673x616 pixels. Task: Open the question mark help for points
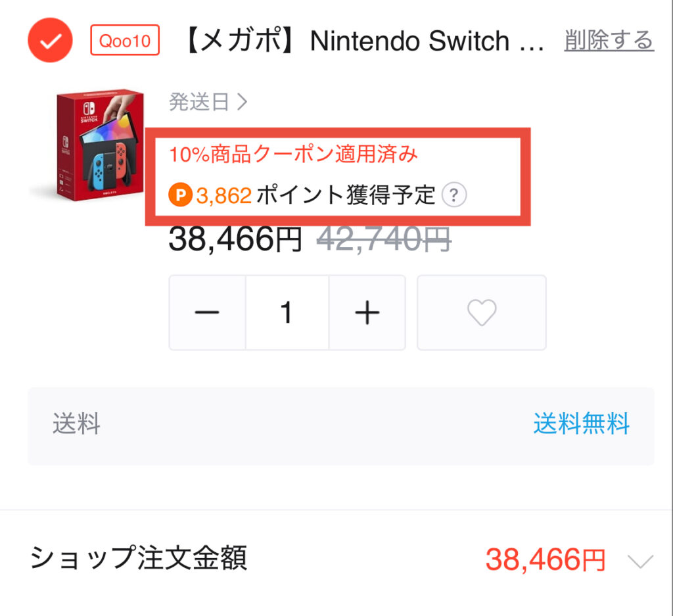tap(454, 195)
